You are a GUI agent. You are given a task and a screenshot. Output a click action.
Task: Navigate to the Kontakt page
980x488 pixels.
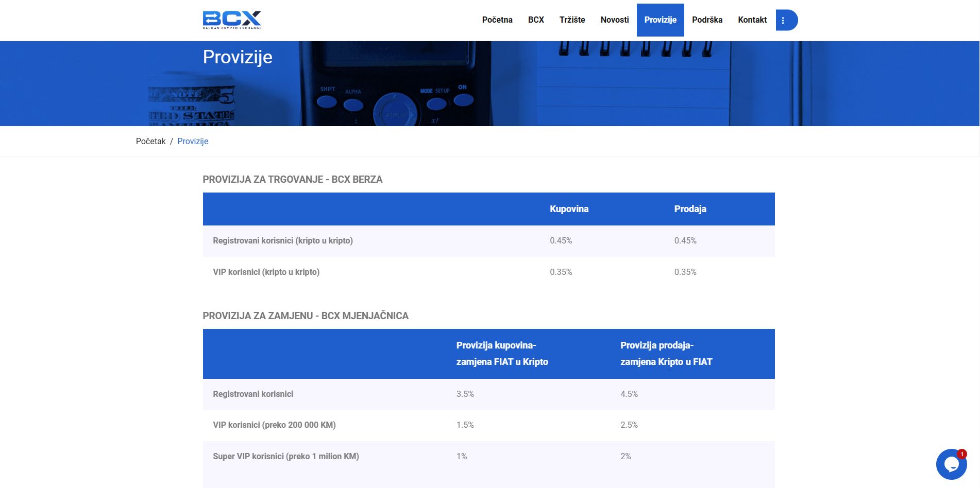point(752,20)
